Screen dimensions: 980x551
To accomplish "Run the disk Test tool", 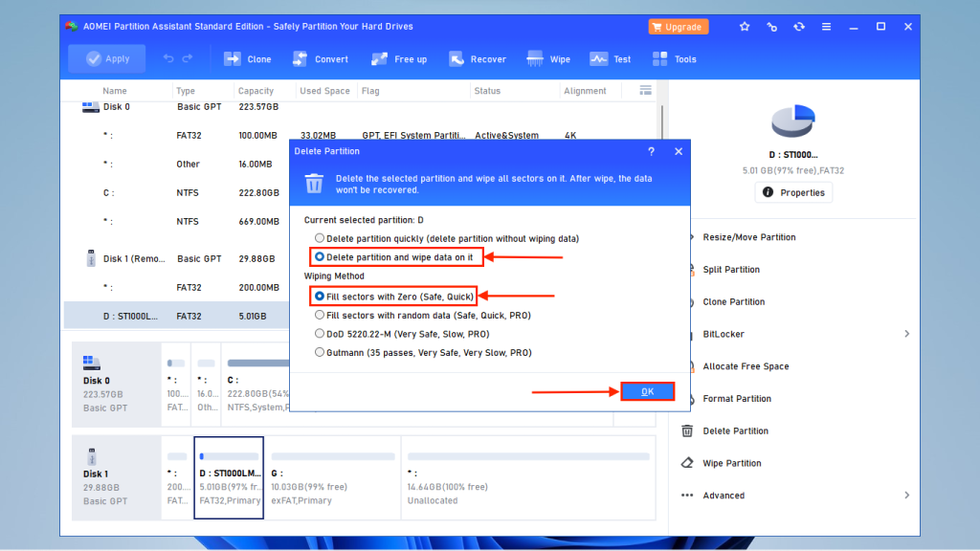I will pyautogui.click(x=610, y=58).
